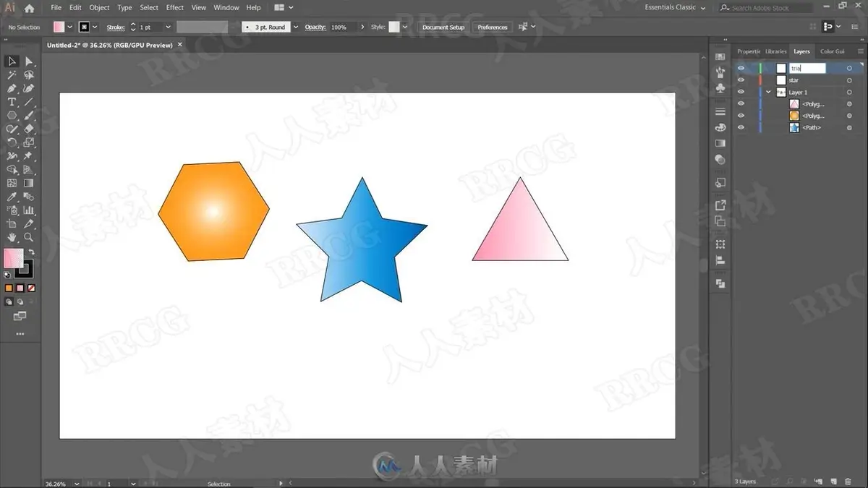Screen dimensions: 868x488
Task: Open the Preferences button
Action: pos(493,27)
